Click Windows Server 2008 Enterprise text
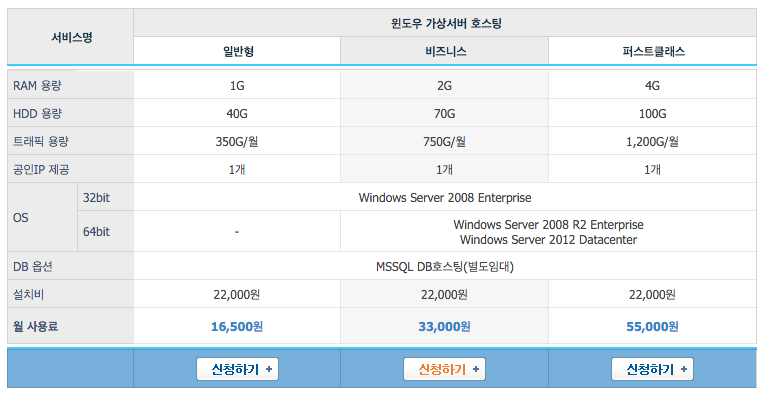Image resolution: width=764 pixels, height=396 pixels. [x=445, y=198]
